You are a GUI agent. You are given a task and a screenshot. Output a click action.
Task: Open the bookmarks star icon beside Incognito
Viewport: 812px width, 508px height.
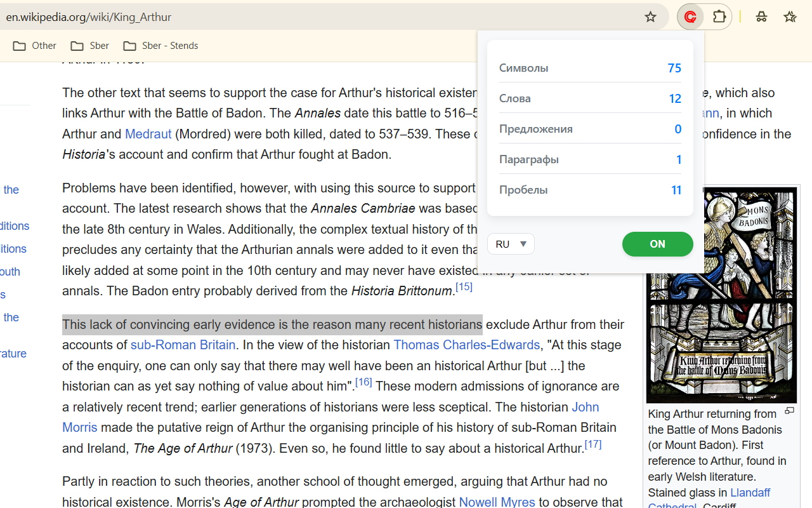790,17
